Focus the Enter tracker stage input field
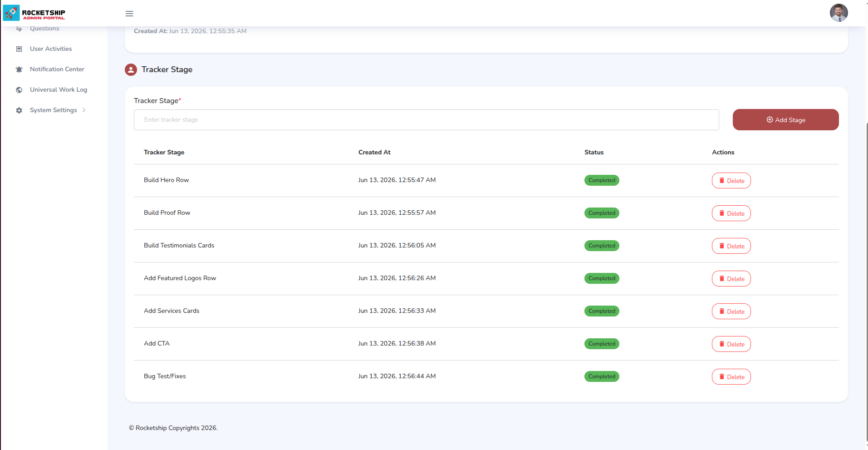Image resolution: width=868 pixels, height=450 pixels. coord(426,120)
